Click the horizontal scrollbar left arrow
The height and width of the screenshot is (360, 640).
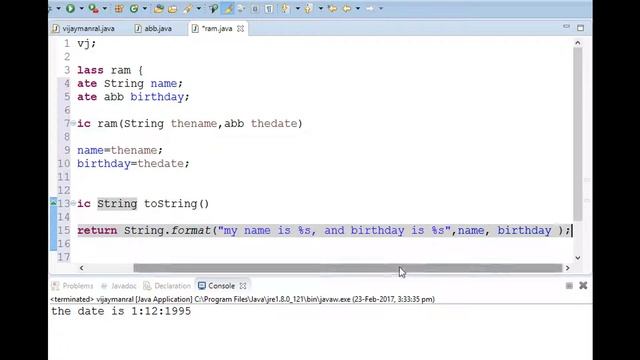pyautogui.click(x=82, y=268)
